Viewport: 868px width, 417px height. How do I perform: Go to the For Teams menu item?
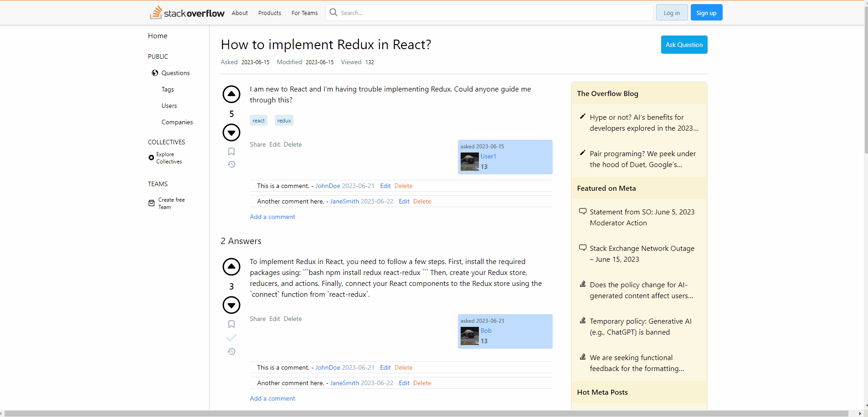pyautogui.click(x=305, y=13)
